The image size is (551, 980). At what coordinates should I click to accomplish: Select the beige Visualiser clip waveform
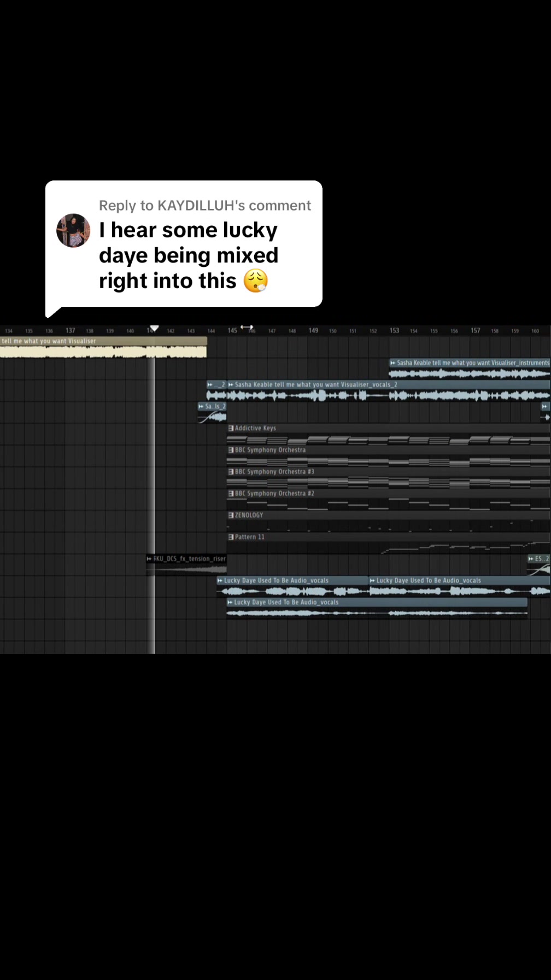pyautogui.click(x=103, y=352)
